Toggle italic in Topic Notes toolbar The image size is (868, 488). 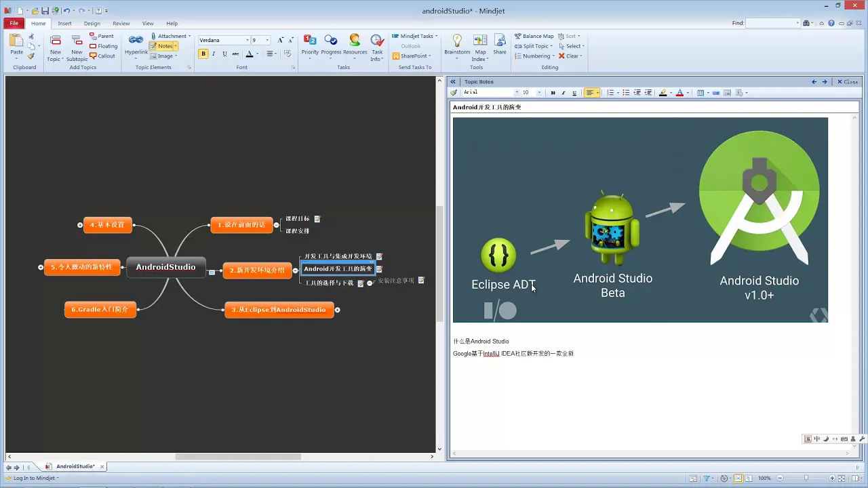pyautogui.click(x=563, y=92)
